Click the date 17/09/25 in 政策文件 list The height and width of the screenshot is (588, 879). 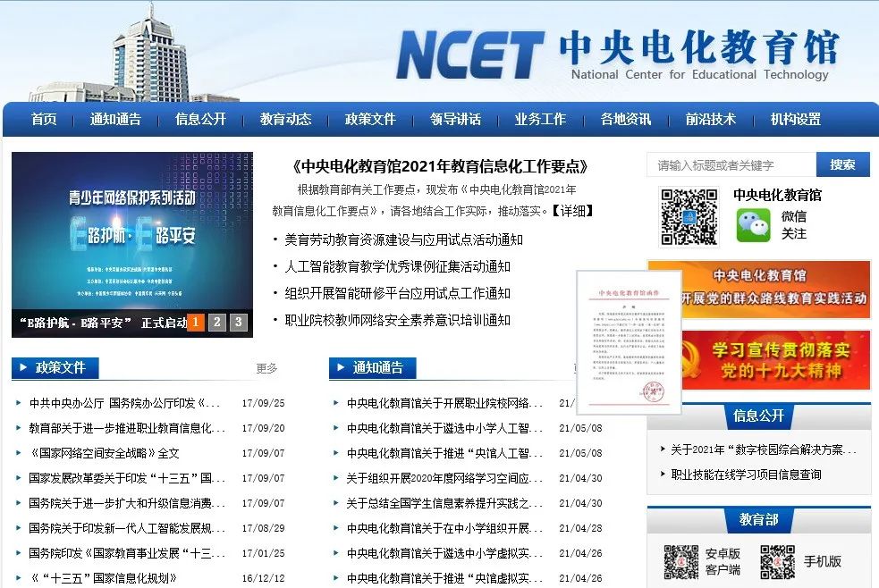[264, 403]
